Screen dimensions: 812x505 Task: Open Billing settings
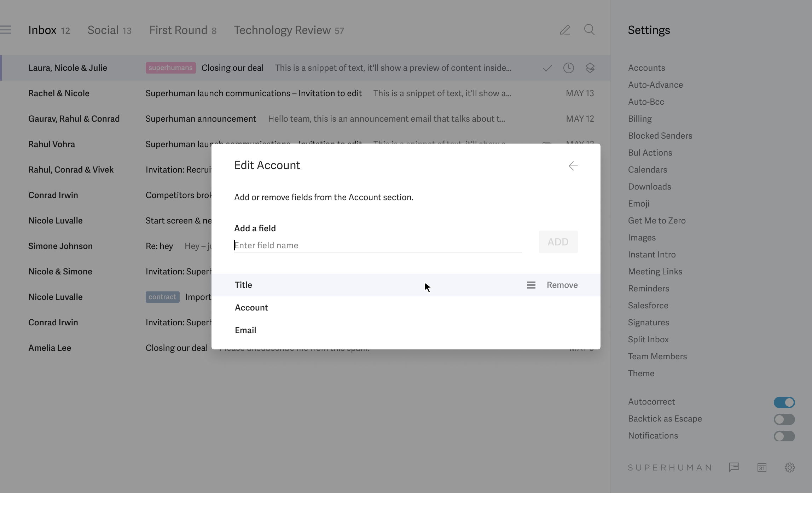point(640,119)
